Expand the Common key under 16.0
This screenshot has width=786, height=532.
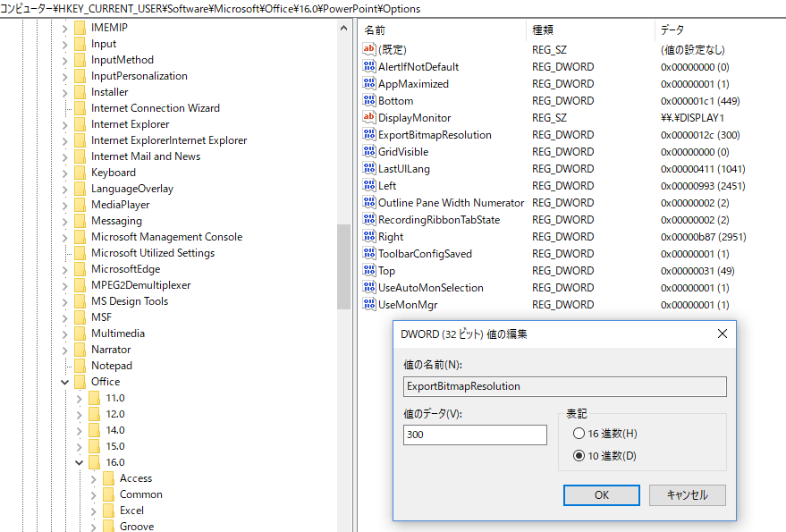pos(94,495)
